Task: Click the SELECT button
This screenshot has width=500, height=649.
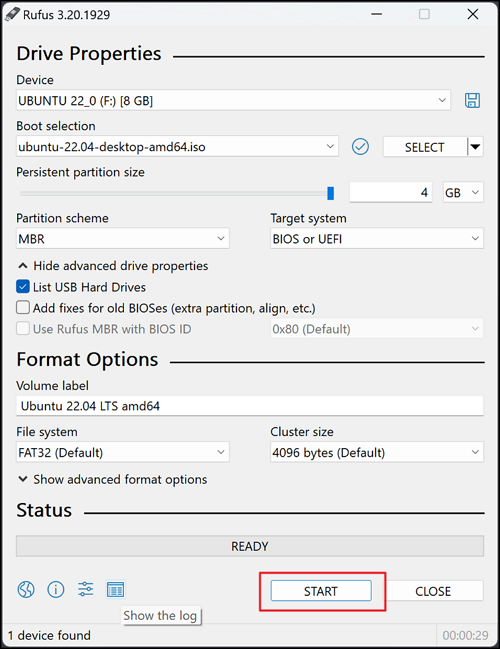Action: (x=425, y=147)
